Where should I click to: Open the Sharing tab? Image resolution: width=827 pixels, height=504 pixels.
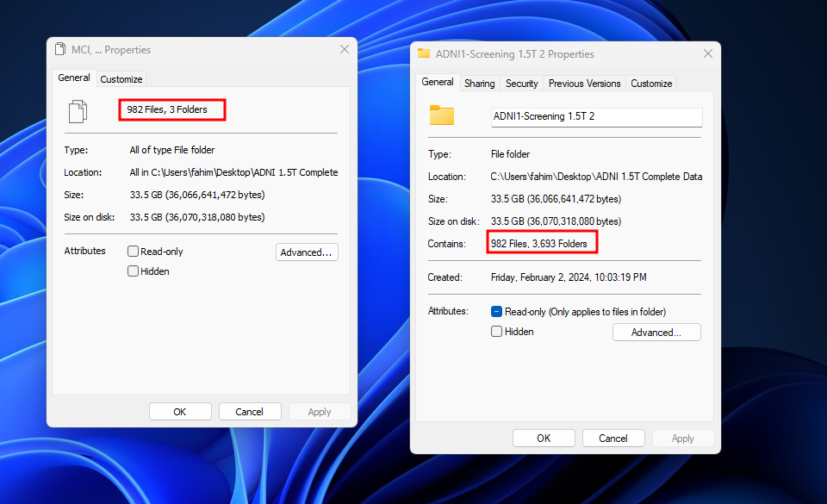pyautogui.click(x=479, y=84)
